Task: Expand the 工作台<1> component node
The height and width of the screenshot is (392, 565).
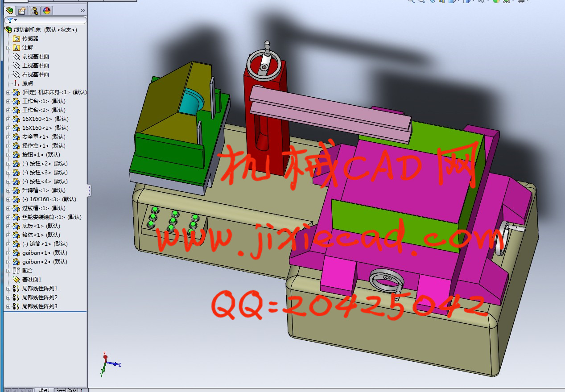Action: [x=8, y=101]
